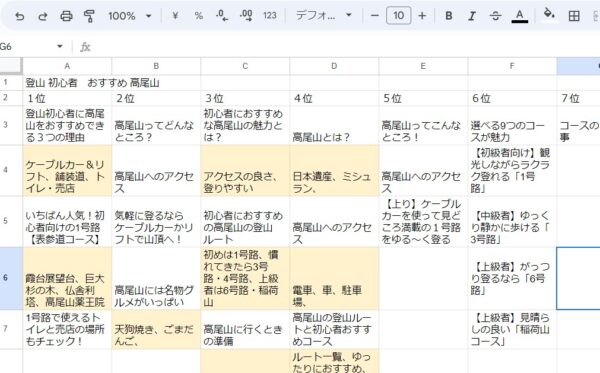This screenshot has height=373, width=600.
Task: Select column F header
Action: coord(512,66)
